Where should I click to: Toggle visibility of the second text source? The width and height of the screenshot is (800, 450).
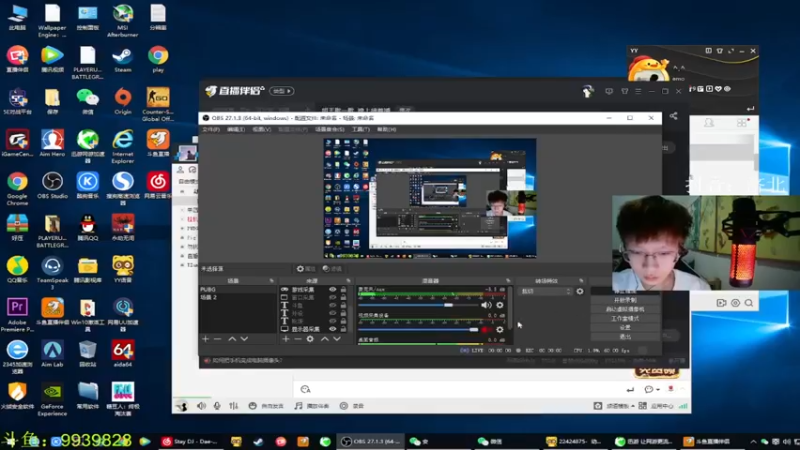333,313
